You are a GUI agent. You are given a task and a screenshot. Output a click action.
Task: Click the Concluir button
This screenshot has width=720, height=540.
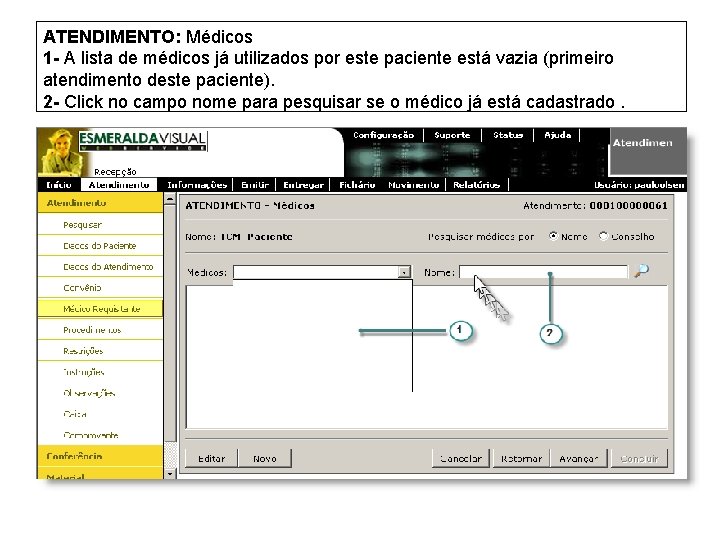[x=639, y=459]
